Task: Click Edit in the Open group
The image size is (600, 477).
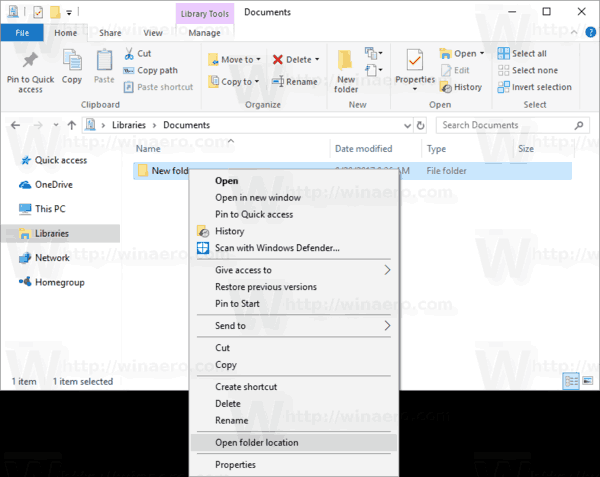Action: (455, 70)
